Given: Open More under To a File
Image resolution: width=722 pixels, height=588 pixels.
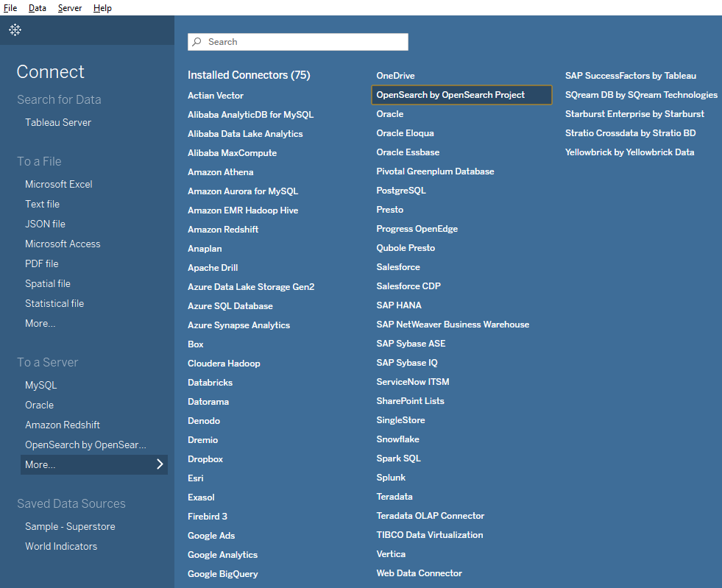Looking at the screenshot, I should pos(40,323).
